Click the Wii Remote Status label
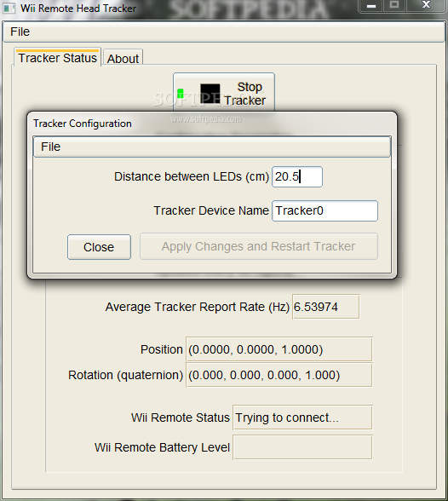The width and height of the screenshot is (448, 501). (181, 417)
